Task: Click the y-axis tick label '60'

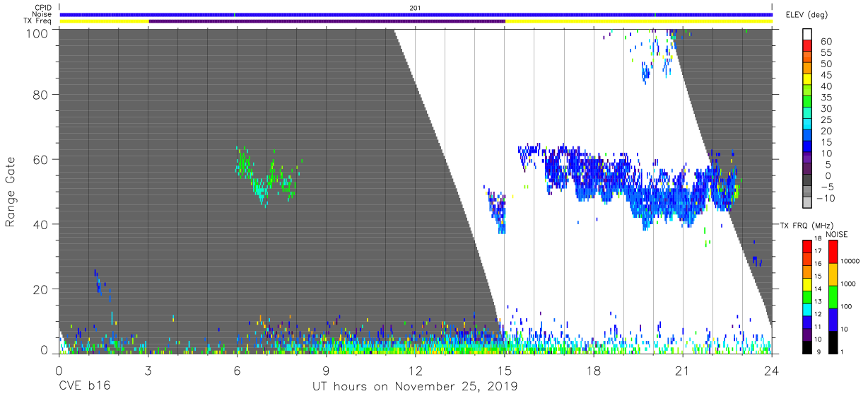Action: click(x=41, y=159)
